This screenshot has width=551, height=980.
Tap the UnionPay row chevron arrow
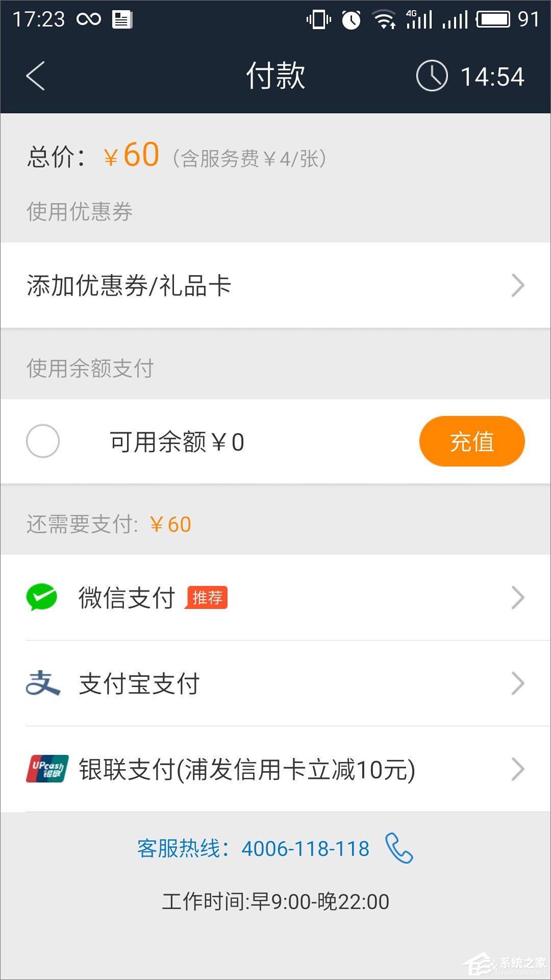518,769
